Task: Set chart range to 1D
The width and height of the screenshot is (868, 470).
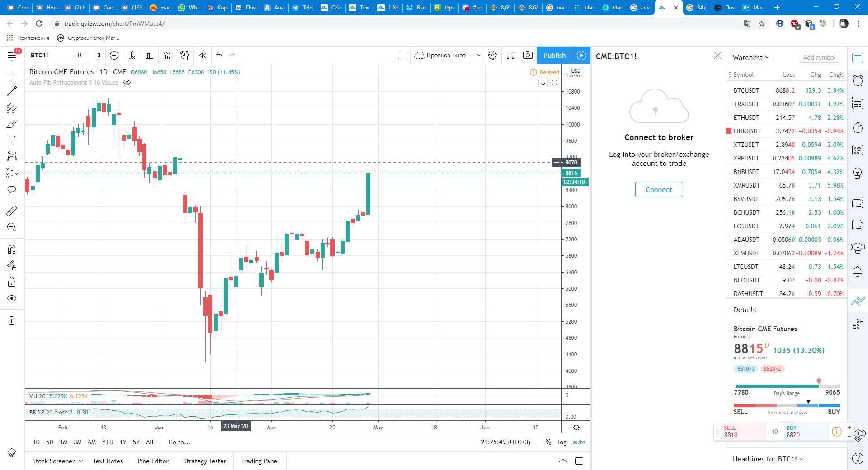Action: (x=36, y=442)
